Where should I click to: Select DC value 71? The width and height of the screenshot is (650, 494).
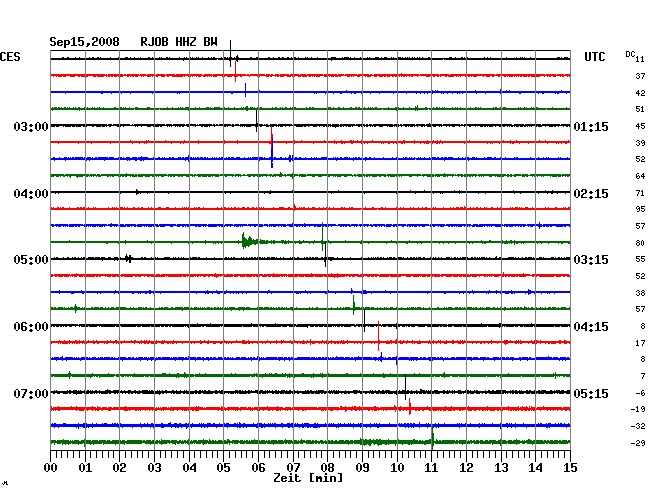(640, 193)
